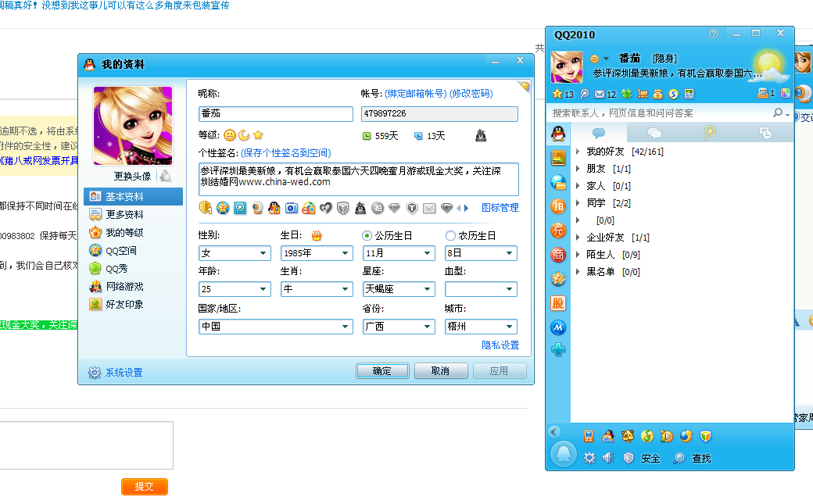Click the 确定 confirm button
The width and height of the screenshot is (813, 504).
click(382, 371)
